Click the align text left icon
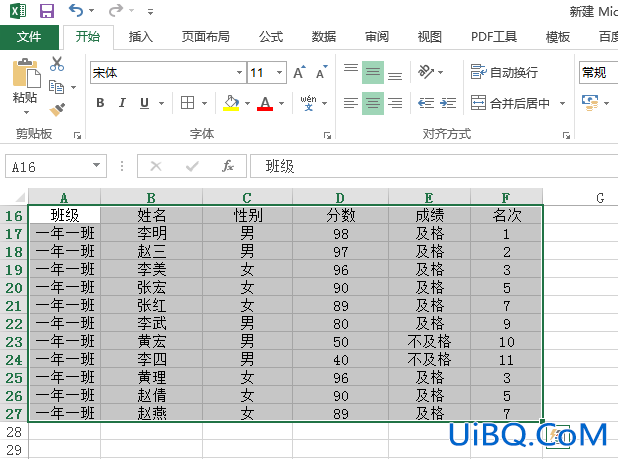618x459 pixels. (351, 103)
